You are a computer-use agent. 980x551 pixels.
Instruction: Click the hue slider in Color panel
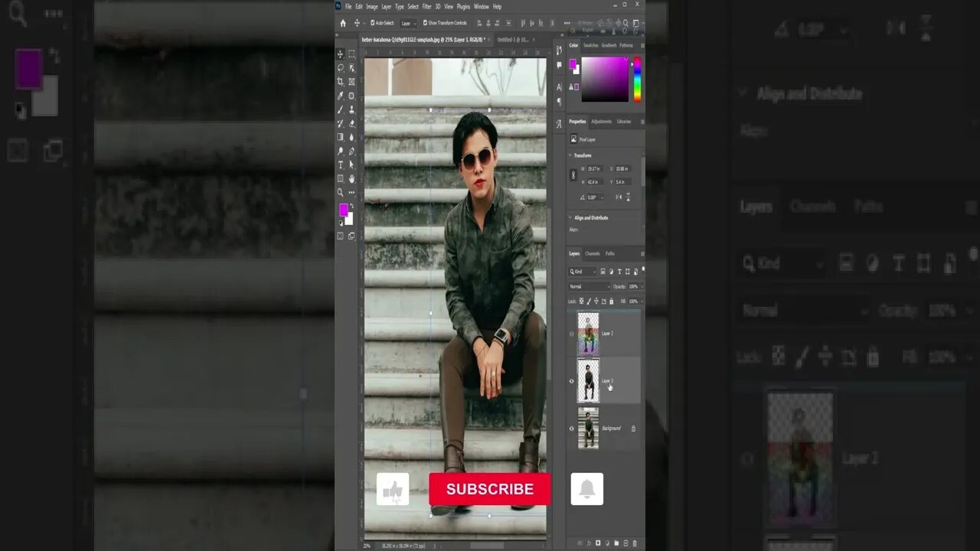coord(637,79)
